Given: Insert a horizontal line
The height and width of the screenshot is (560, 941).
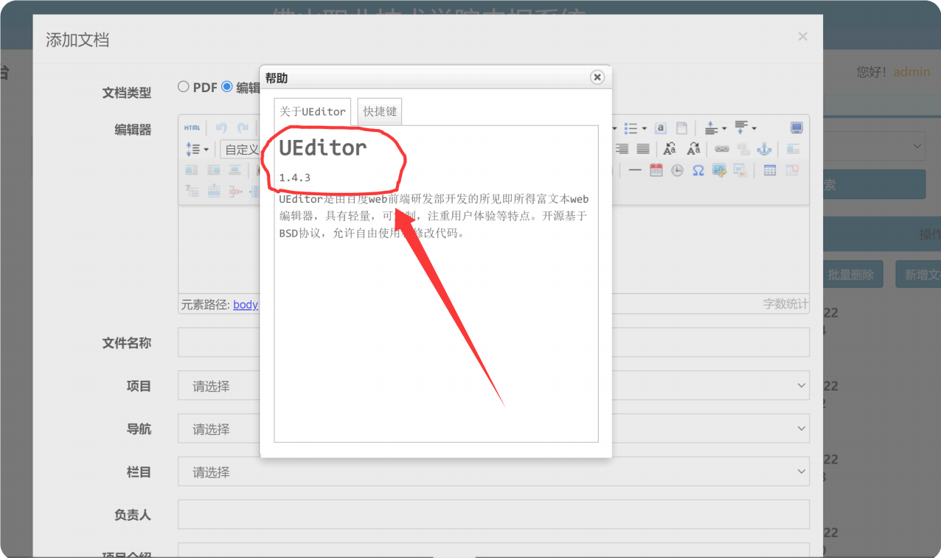Looking at the screenshot, I should pos(635,170).
